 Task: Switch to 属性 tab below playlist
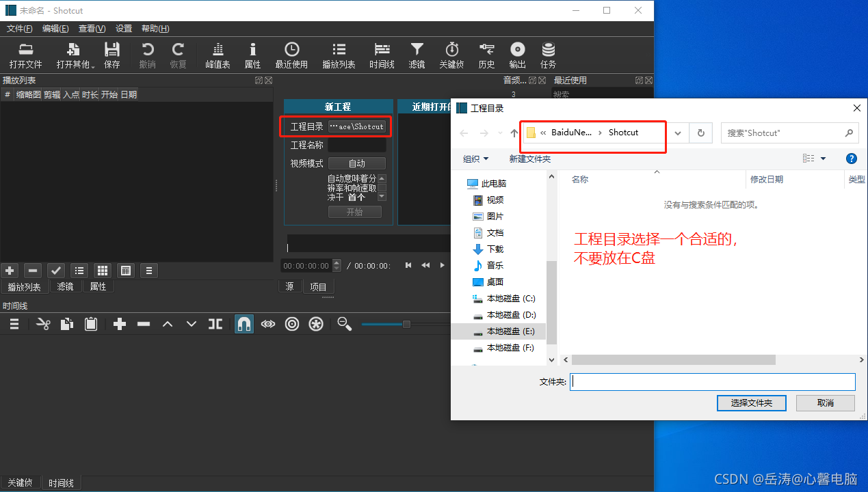pos(98,286)
